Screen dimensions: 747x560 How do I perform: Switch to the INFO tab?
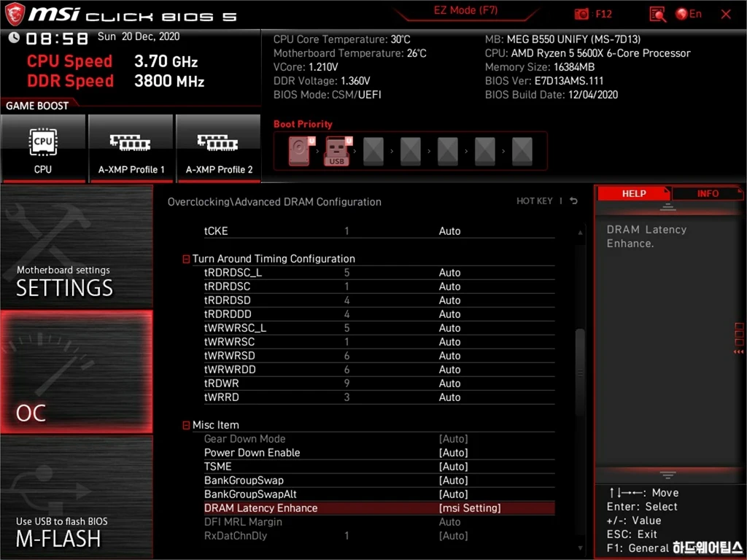[x=708, y=193]
